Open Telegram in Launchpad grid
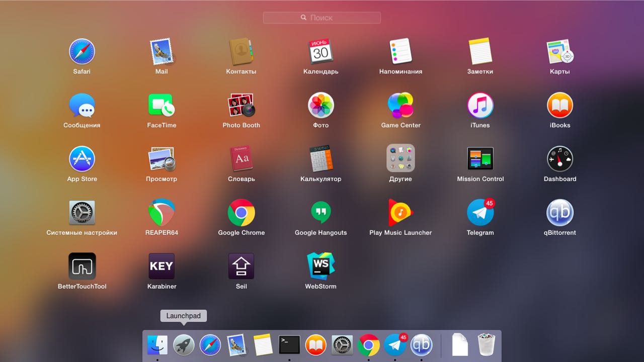The width and height of the screenshot is (644, 362). click(x=480, y=213)
